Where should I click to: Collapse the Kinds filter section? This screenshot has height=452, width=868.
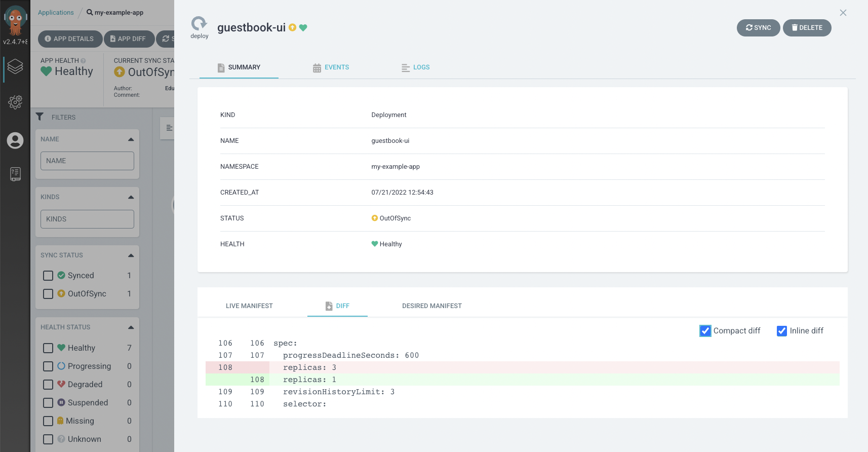(x=131, y=197)
